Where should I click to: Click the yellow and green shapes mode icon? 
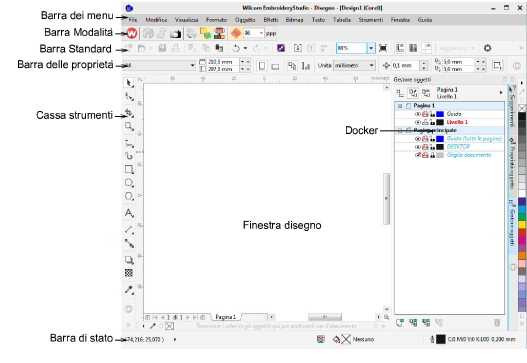pyautogui.click(x=205, y=33)
